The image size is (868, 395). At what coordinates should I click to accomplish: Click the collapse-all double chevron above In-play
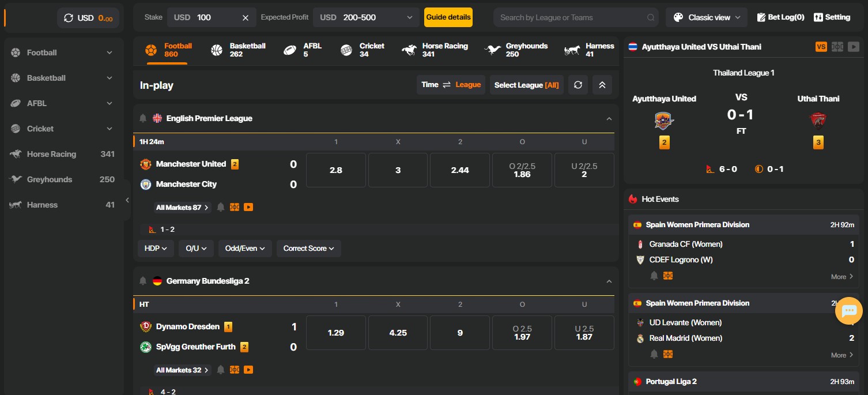(x=602, y=84)
